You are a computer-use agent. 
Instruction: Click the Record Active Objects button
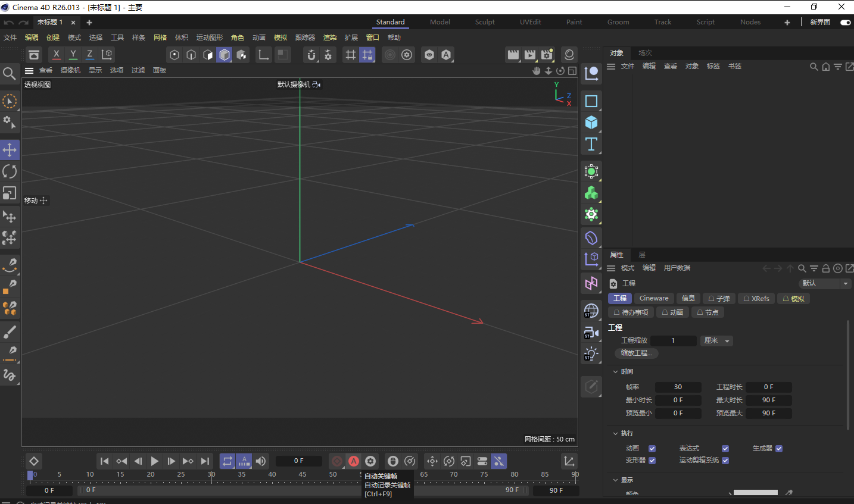pos(337,461)
